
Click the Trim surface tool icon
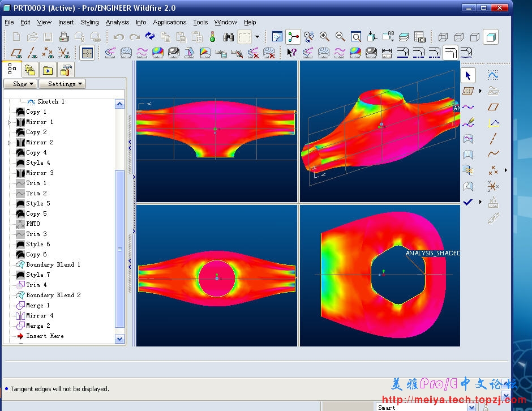[x=468, y=186]
